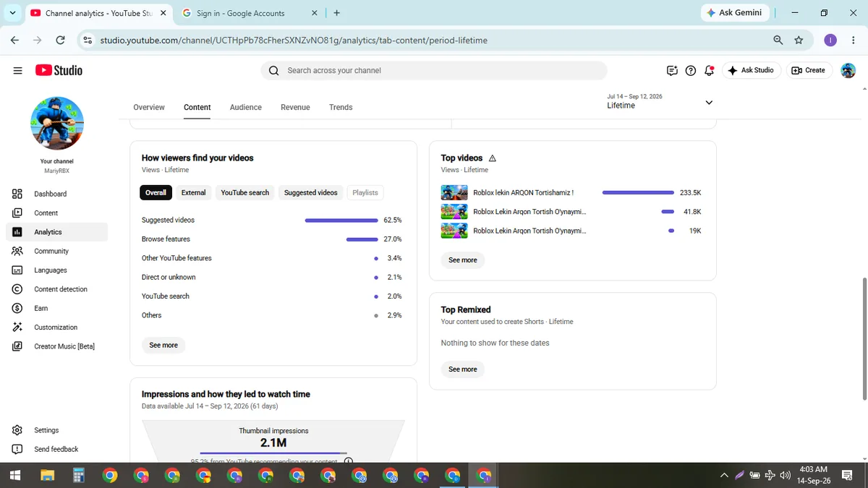Screen dimensions: 868x488
Task: Click the browser address bar URL
Action: (x=294, y=40)
